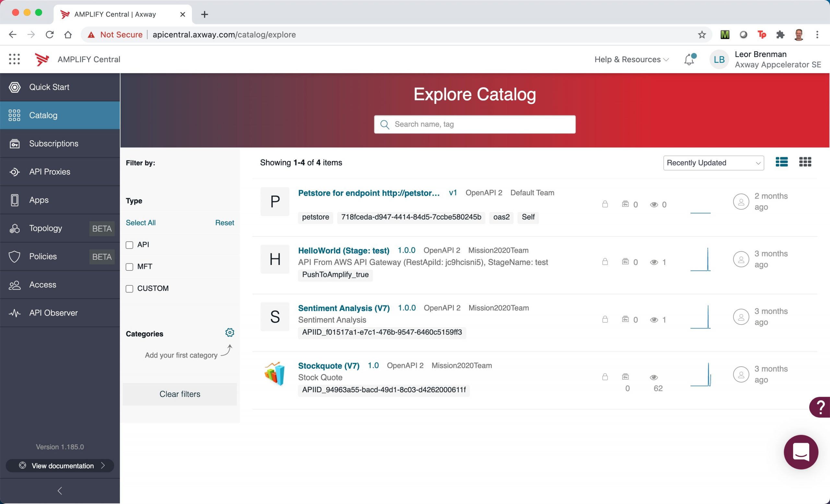Open Petstore for endpoint catalog item

click(369, 193)
